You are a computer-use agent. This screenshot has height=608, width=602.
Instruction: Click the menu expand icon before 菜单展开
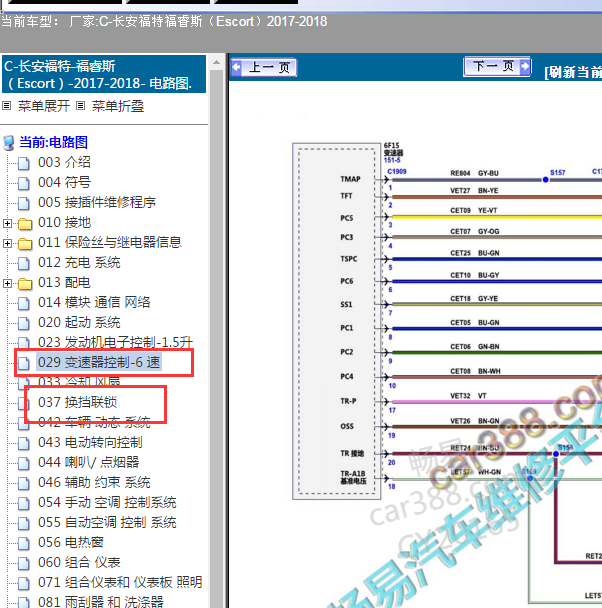[7, 105]
